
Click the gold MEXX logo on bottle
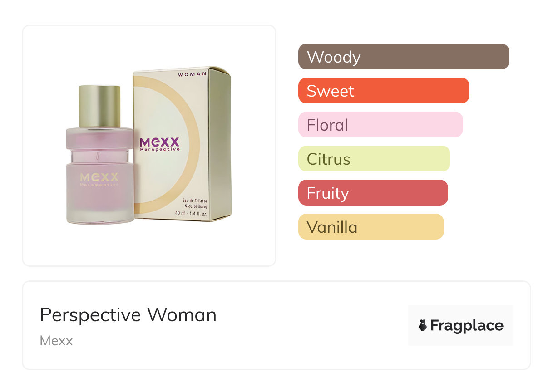point(99,176)
